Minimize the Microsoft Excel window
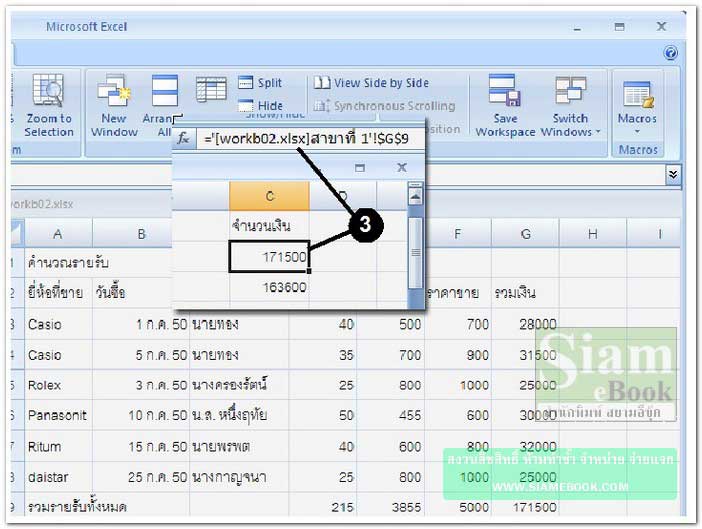Image resolution: width=702 pixels, height=529 pixels. [578, 28]
